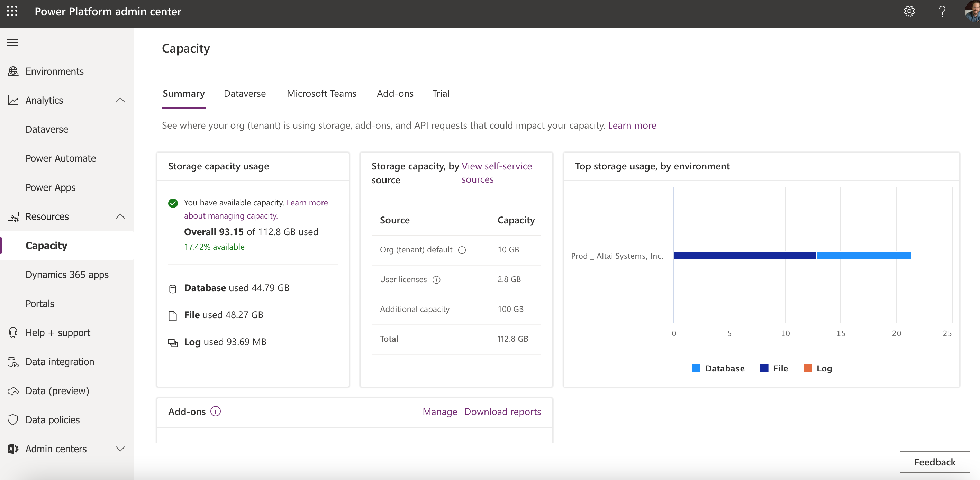The image size is (980, 480).
Task: Click the Help + support headset icon
Action: pyautogui.click(x=13, y=333)
